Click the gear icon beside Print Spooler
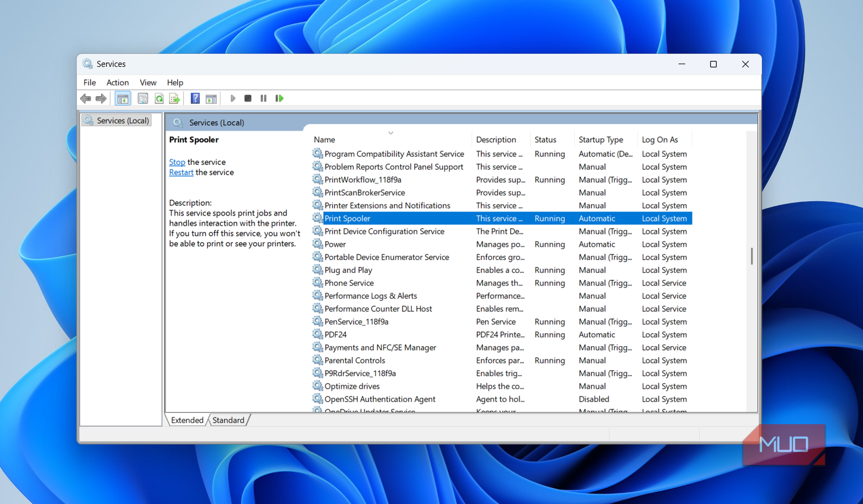This screenshot has height=504, width=863. (x=317, y=219)
